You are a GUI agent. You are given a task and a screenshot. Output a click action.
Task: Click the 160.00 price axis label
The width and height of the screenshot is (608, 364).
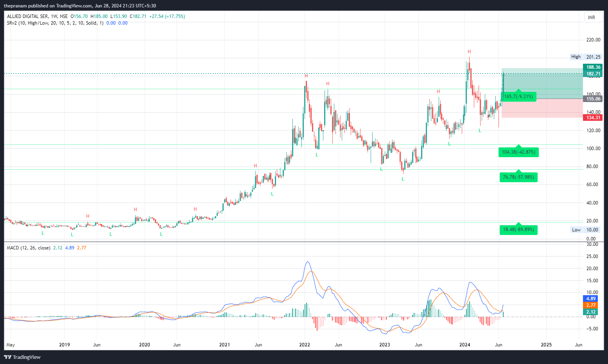point(593,94)
